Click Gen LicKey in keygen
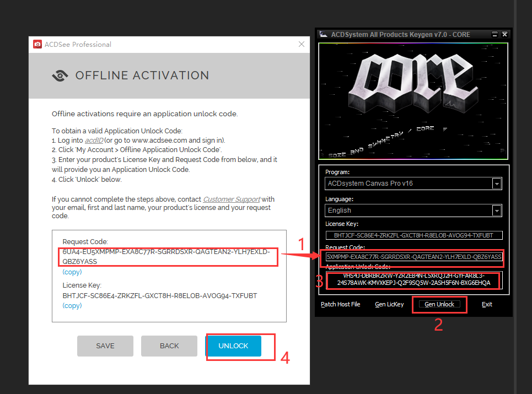532x394 pixels. [x=389, y=304]
